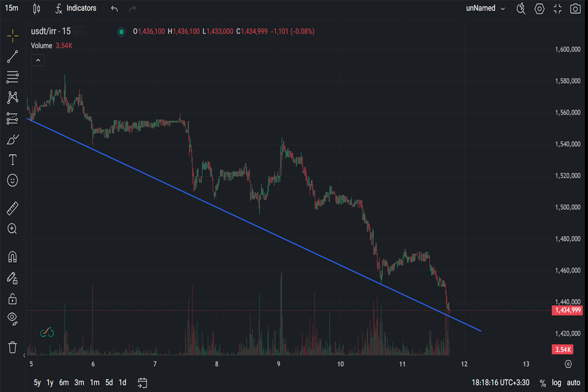
Task: Hide all drawings with eye icon
Action: [13, 319]
